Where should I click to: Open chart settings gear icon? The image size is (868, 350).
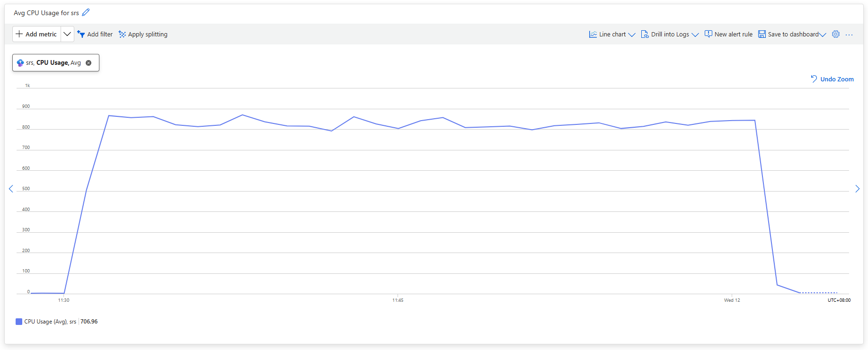click(x=836, y=34)
